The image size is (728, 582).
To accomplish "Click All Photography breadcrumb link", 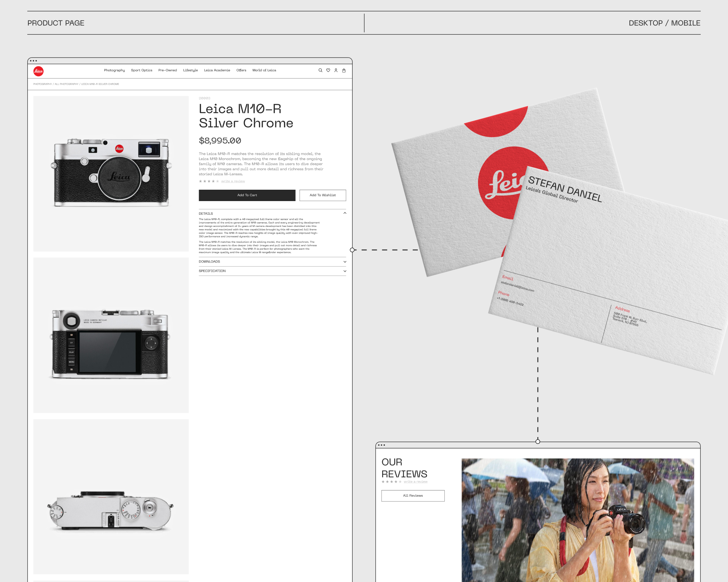I will click(x=66, y=84).
